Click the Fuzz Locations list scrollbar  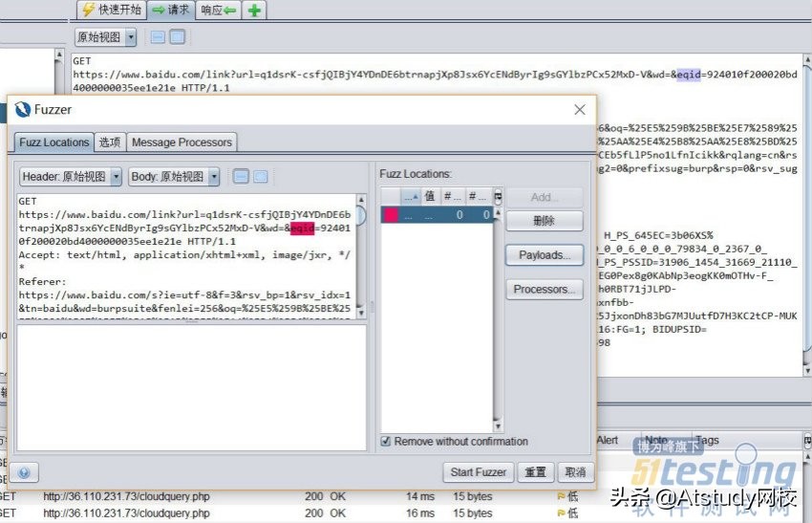[x=497, y=319]
